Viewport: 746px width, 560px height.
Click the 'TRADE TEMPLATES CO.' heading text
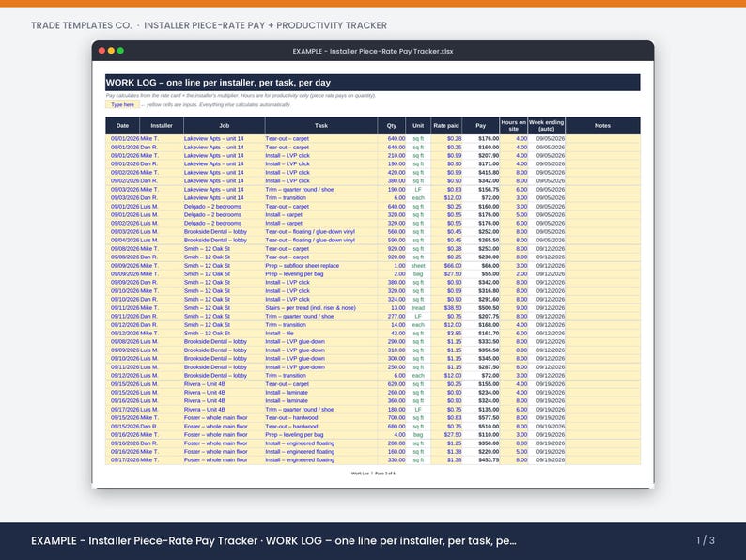click(82, 25)
